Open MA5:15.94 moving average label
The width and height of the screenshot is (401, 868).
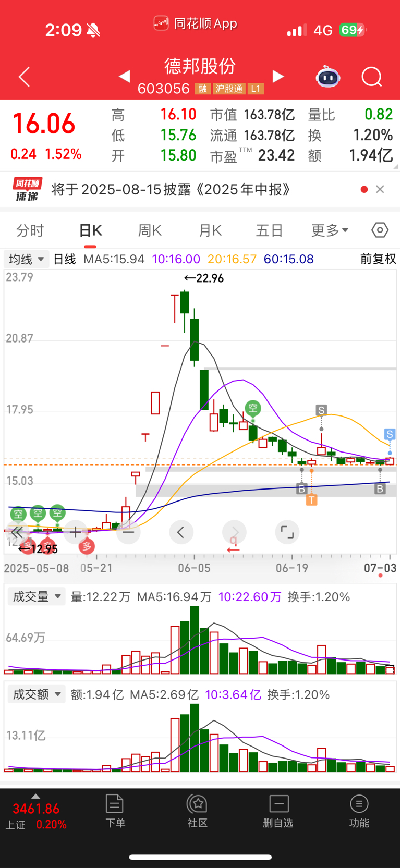pyautogui.click(x=114, y=259)
